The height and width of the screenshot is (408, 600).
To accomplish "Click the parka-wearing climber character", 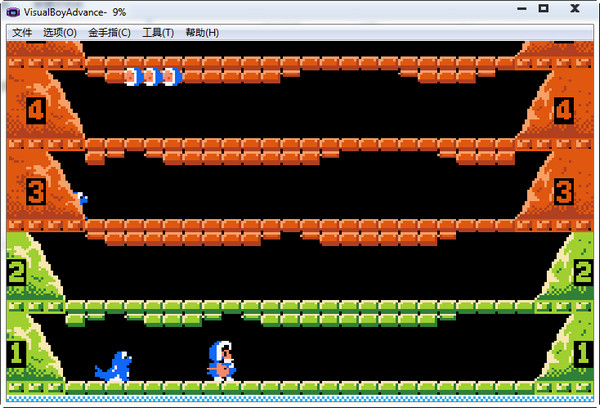I will 221,361.
